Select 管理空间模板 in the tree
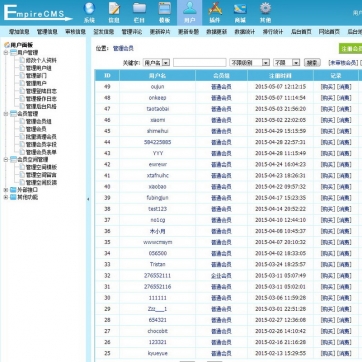The height and width of the screenshot is (362, 362). [x=41, y=167]
